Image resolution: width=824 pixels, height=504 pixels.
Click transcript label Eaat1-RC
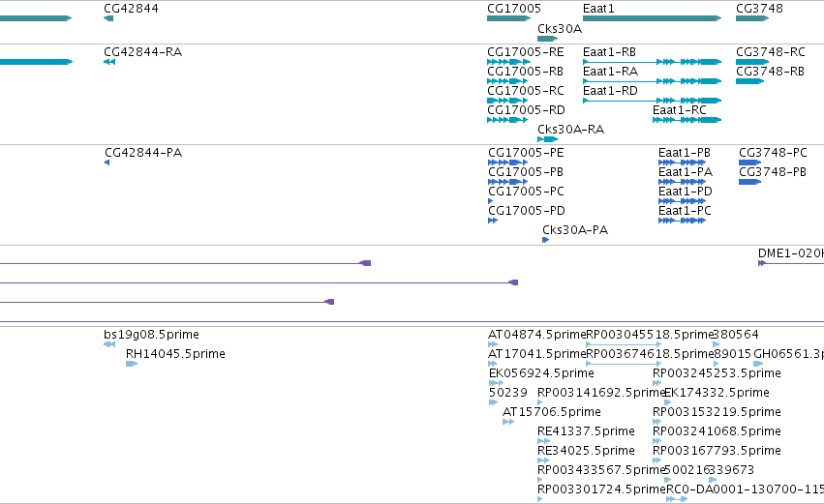[x=680, y=110]
